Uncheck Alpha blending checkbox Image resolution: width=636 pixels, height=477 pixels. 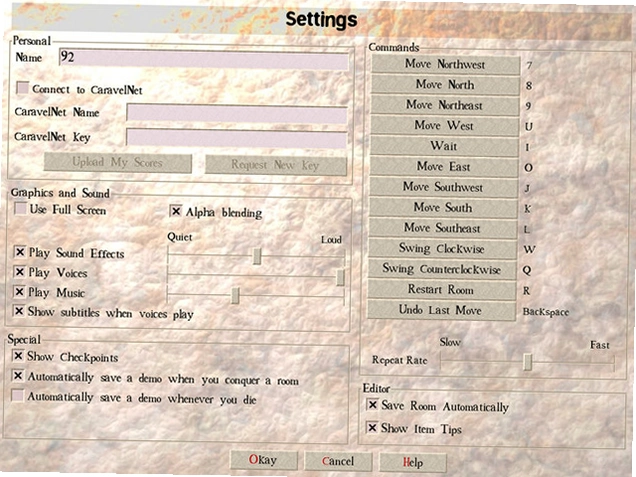point(176,211)
